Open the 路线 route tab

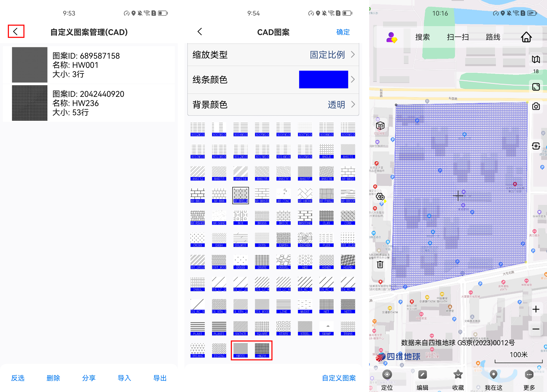493,37
